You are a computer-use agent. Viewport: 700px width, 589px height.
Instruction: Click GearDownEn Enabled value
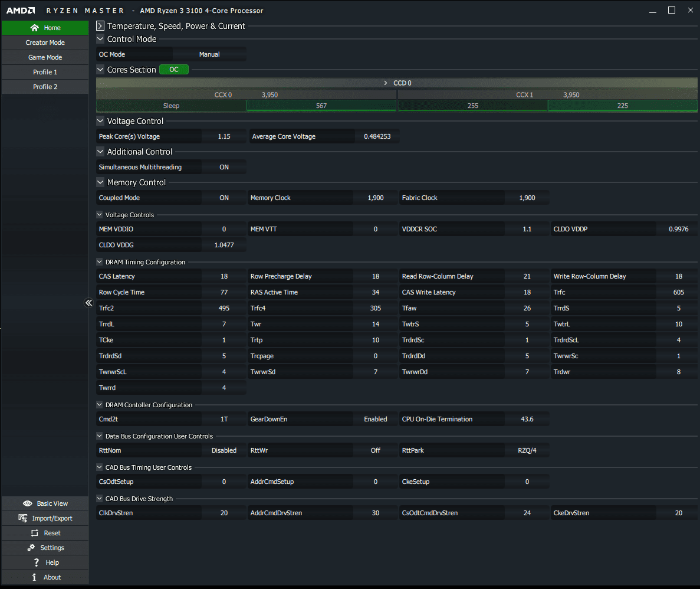point(376,419)
